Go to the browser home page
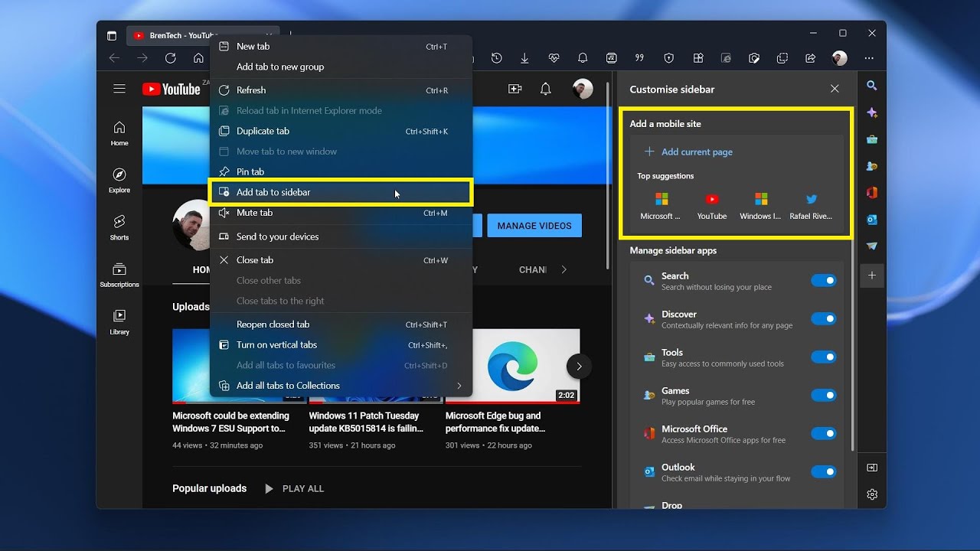Screen dimensions: 980x551 pyautogui.click(x=198, y=58)
